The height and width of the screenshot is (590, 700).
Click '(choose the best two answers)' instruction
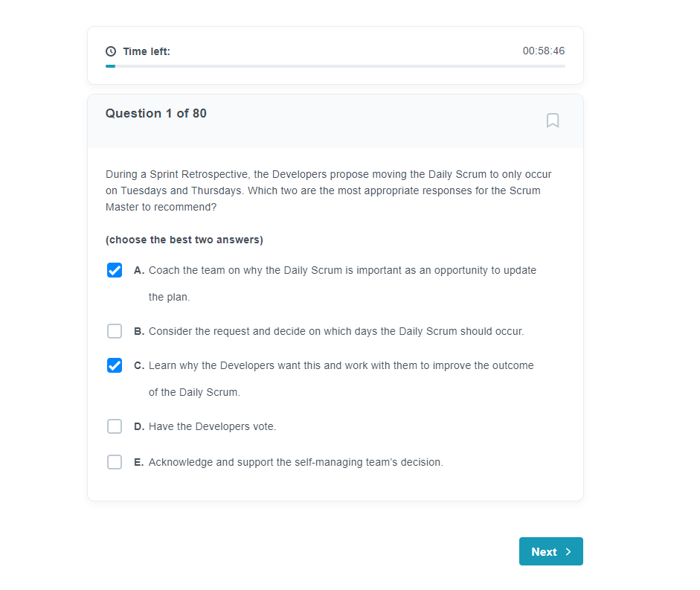184,240
